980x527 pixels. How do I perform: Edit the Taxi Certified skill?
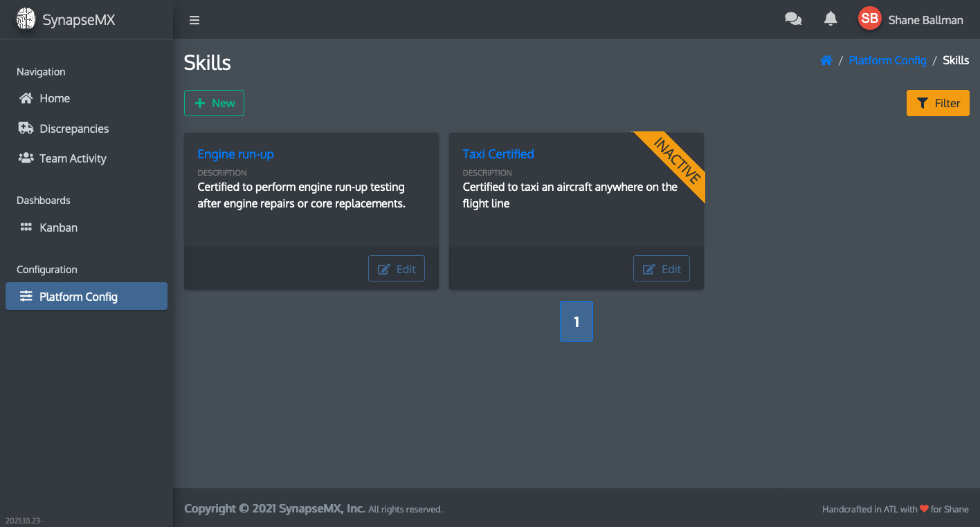point(661,269)
